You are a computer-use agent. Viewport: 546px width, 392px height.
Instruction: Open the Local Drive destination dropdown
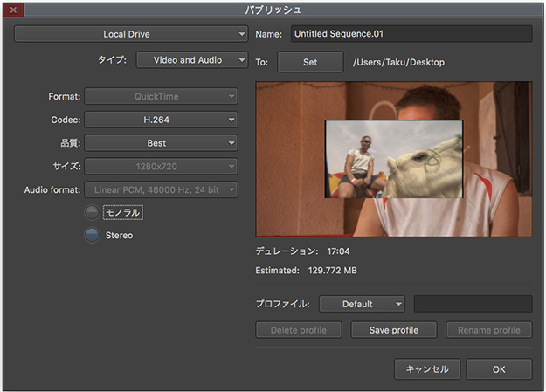tap(131, 34)
